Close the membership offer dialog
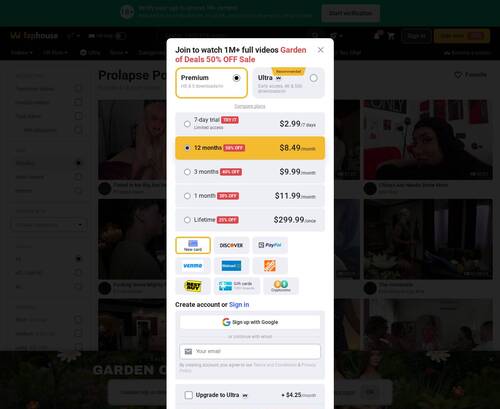This screenshot has width=500, height=409. (x=321, y=50)
